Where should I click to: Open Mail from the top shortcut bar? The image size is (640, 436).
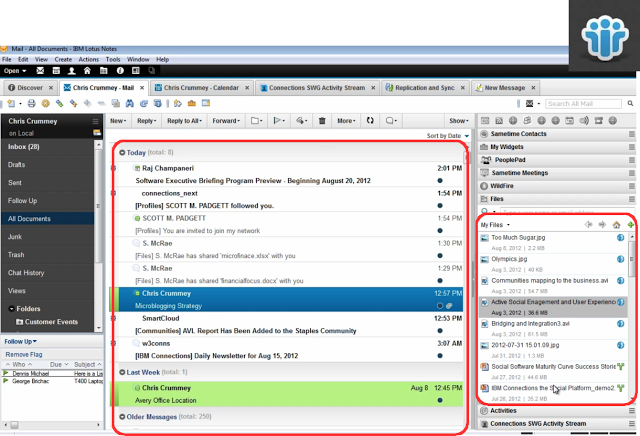click(40, 71)
